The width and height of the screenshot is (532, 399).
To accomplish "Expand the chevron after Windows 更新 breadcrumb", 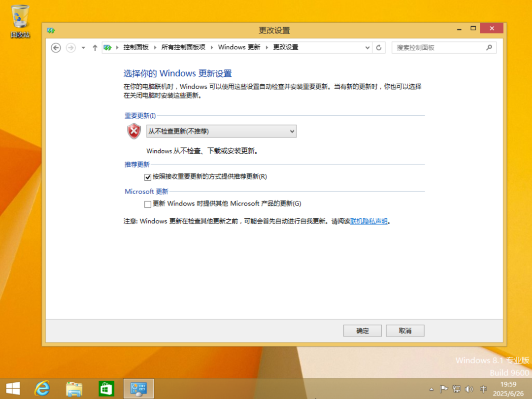I will coord(266,47).
